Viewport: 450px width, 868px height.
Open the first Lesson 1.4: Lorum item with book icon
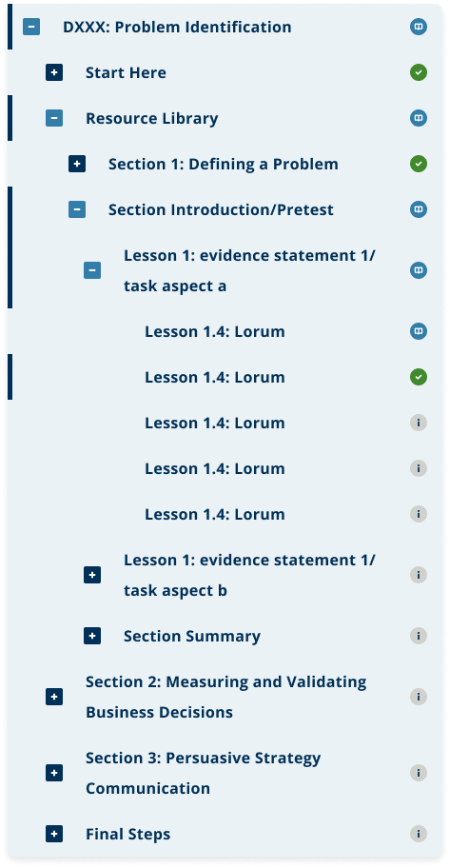(215, 331)
